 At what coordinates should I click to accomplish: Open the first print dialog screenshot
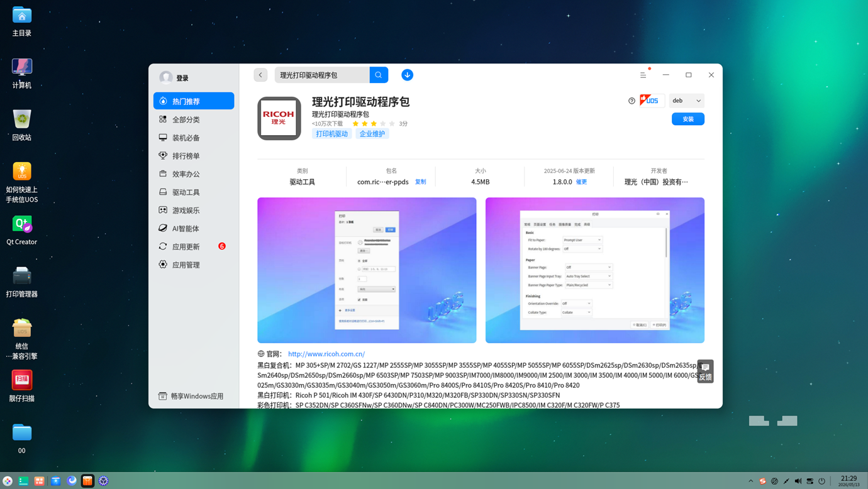point(367,270)
